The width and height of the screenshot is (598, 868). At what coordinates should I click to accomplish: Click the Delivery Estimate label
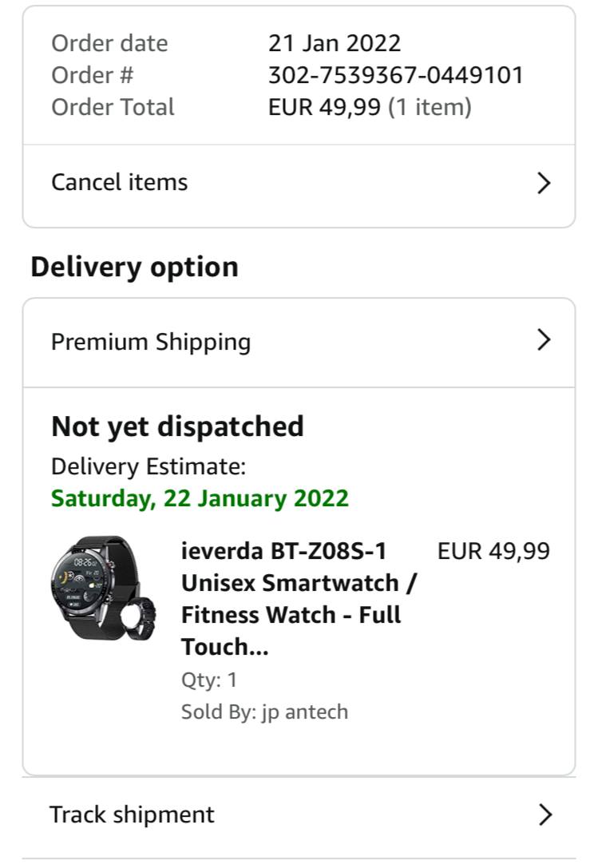[x=149, y=466]
